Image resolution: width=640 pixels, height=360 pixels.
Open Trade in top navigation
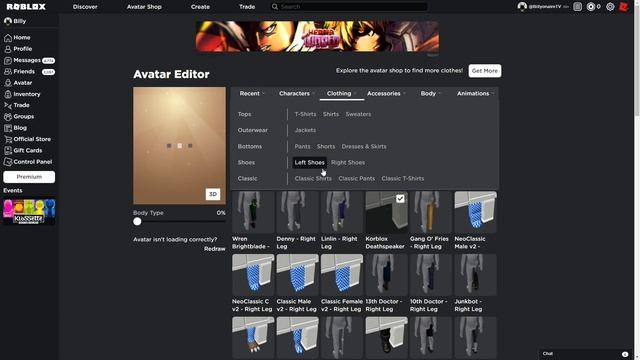pyautogui.click(x=247, y=7)
